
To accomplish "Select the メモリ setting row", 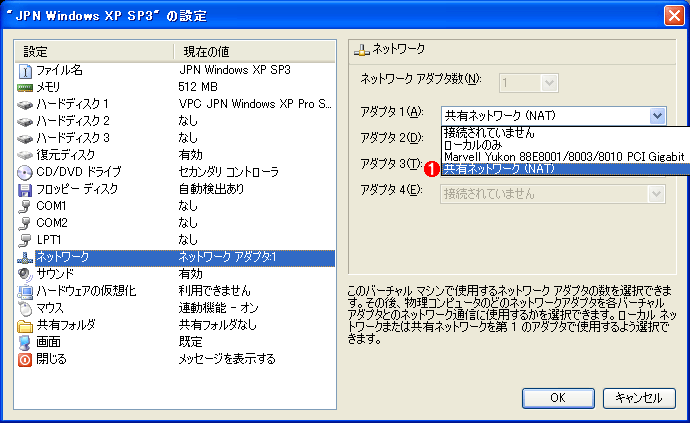I will tap(176, 87).
